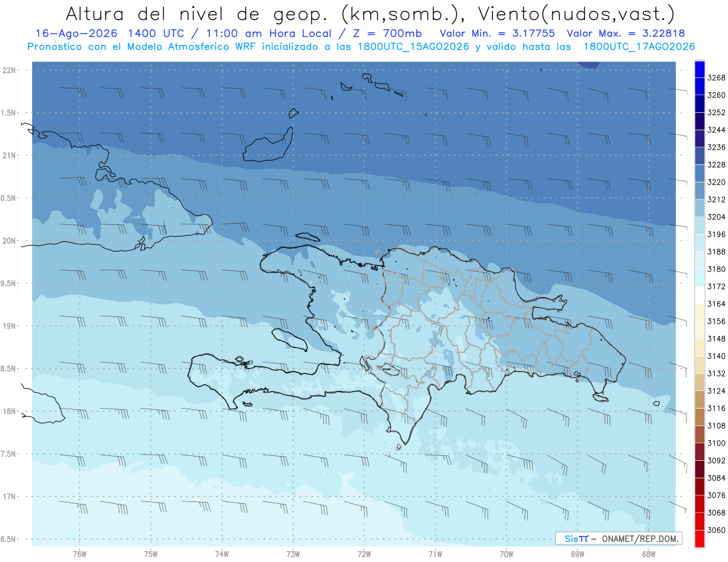728x562 pixels.
Task: Click the '3268' color bar value
Action: click(716, 78)
